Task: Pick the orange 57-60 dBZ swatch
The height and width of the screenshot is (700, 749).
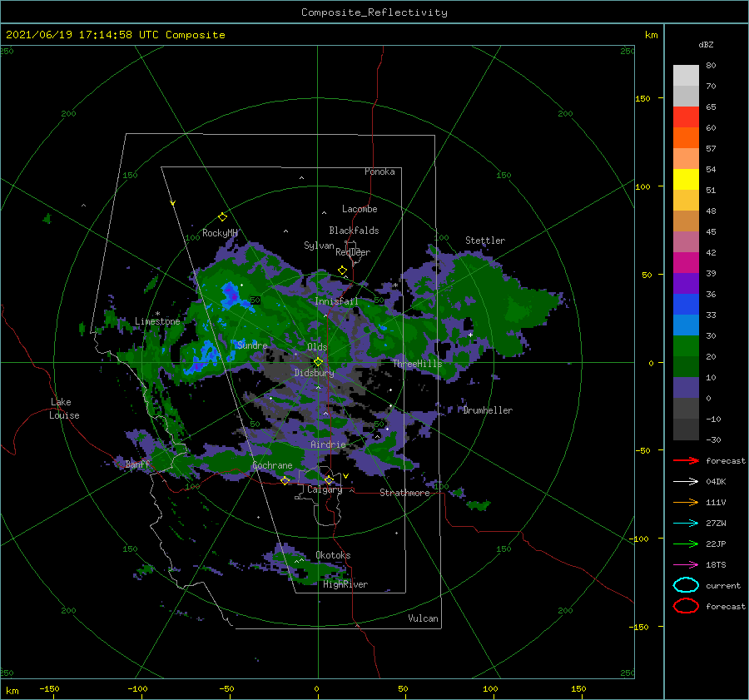Action: pyautogui.click(x=686, y=138)
